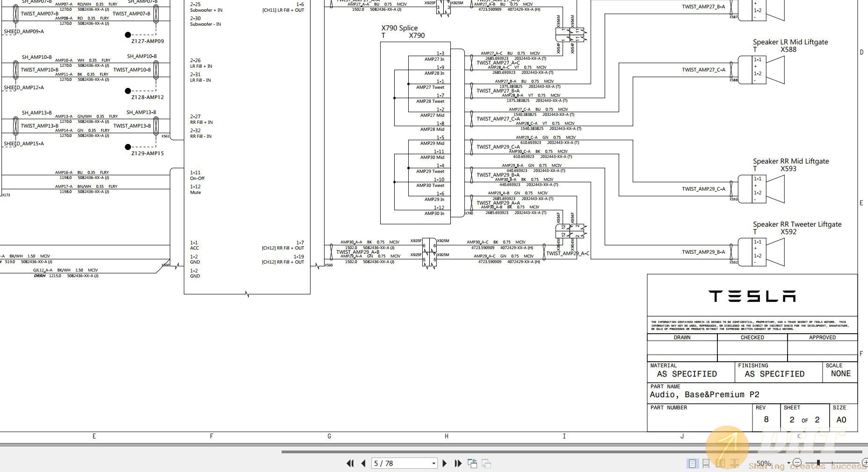
Task: Click the AMP29 In splice entry
Action: tap(434, 200)
